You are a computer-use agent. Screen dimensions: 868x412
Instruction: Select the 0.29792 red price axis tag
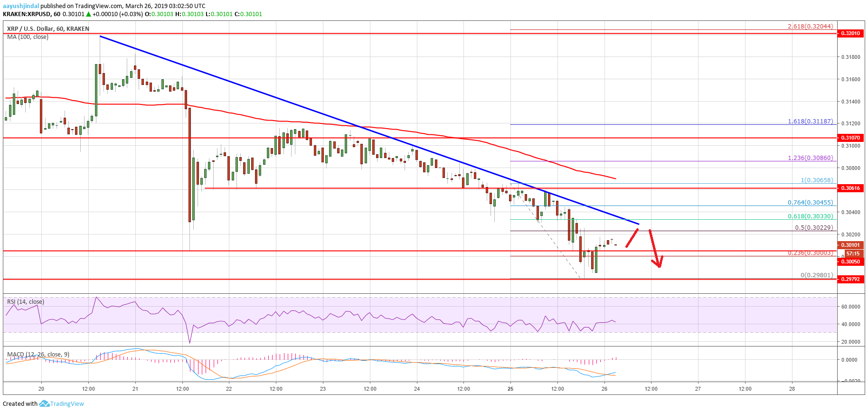tap(850, 279)
